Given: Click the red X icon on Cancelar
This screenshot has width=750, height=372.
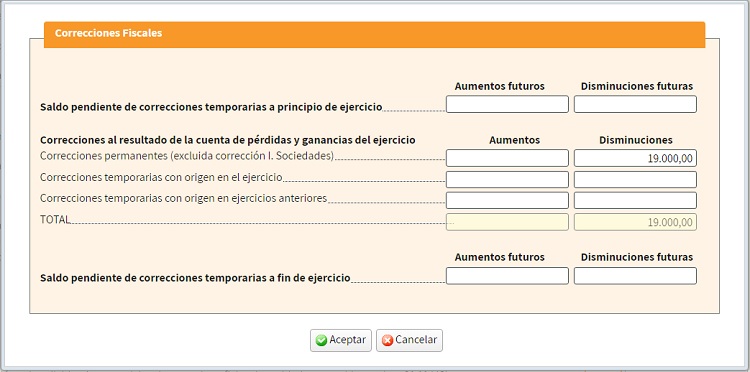Looking at the screenshot, I should (x=387, y=340).
